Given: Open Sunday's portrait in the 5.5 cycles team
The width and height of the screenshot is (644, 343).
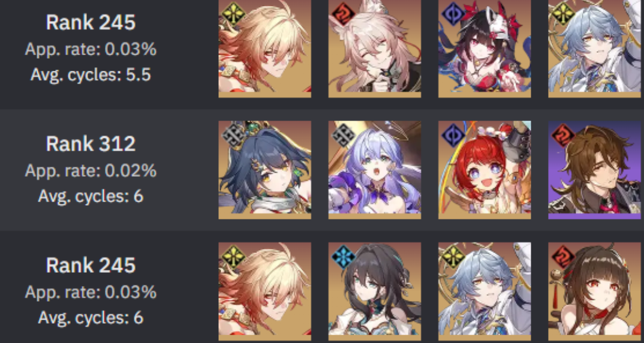Looking at the screenshot, I should coord(596,49).
